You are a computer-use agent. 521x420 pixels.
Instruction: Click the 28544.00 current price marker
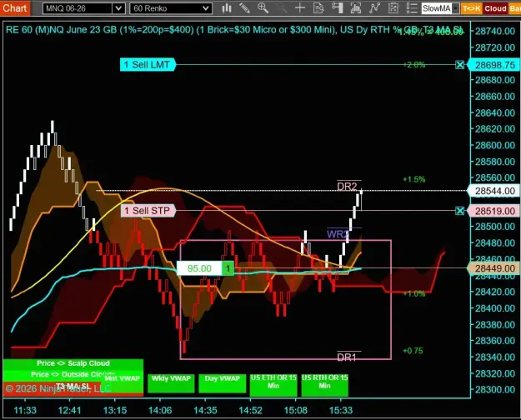click(x=493, y=191)
